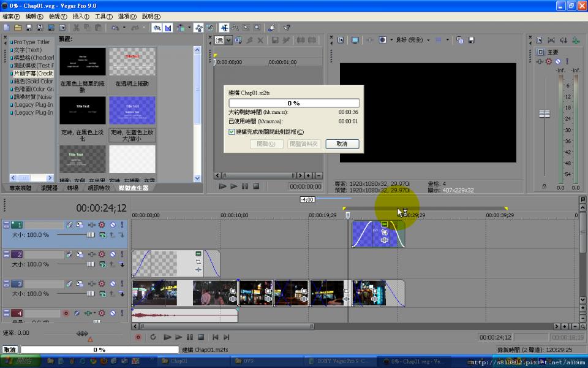Click the timeline transport Record button
588x368 pixels.
138,337
